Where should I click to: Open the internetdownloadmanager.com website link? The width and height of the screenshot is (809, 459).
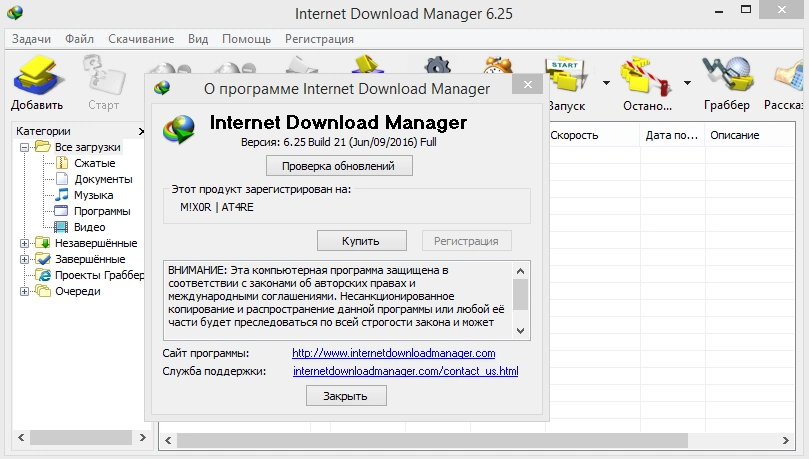[x=394, y=353]
